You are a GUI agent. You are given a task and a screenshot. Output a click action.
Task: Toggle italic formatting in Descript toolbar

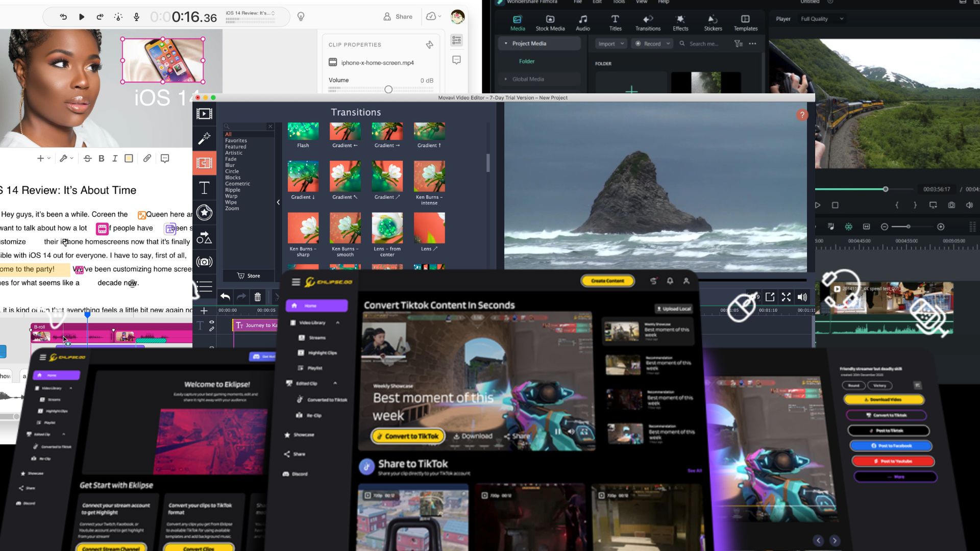114,158
